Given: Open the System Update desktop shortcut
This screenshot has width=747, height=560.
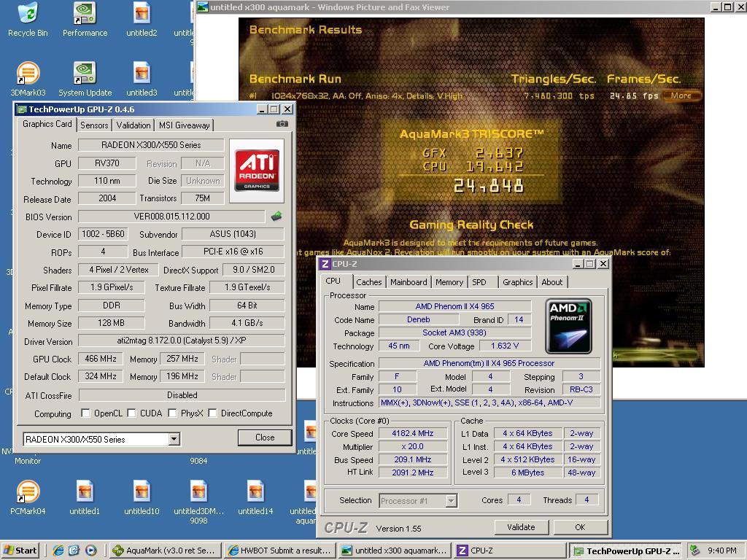Looking at the screenshot, I should click(x=85, y=79).
